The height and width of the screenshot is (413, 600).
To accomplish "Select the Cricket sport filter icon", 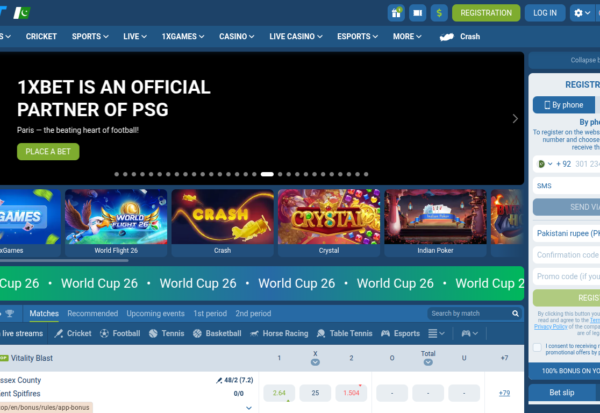I will click(x=59, y=333).
